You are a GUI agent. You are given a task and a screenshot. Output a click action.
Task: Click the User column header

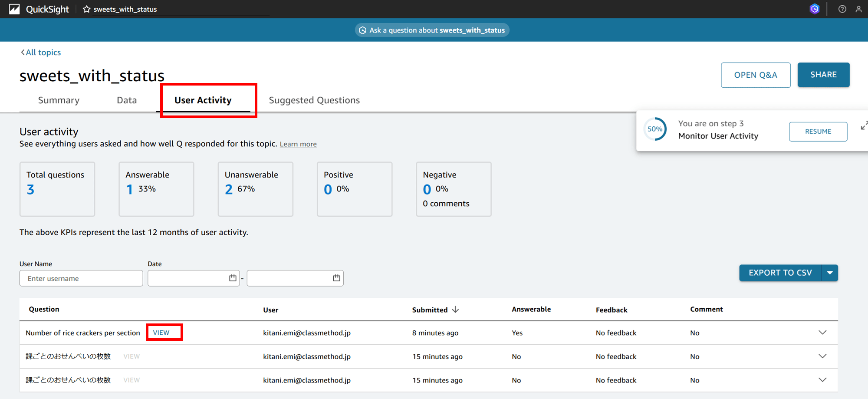pyautogui.click(x=270, y=310)
